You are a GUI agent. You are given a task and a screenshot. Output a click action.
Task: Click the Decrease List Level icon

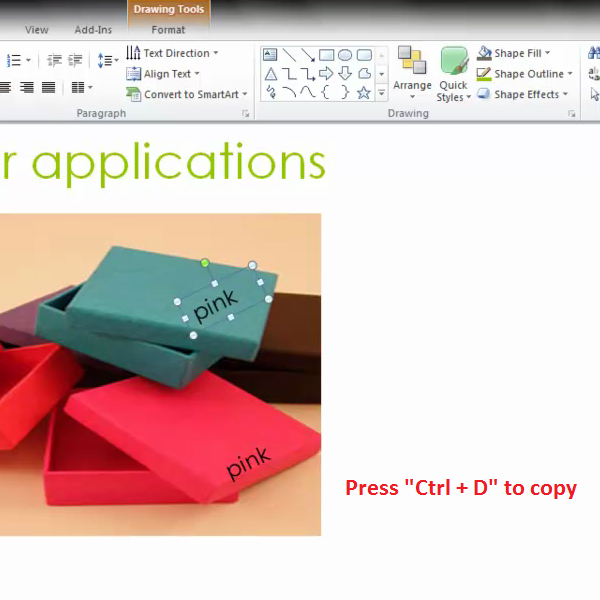54,60
